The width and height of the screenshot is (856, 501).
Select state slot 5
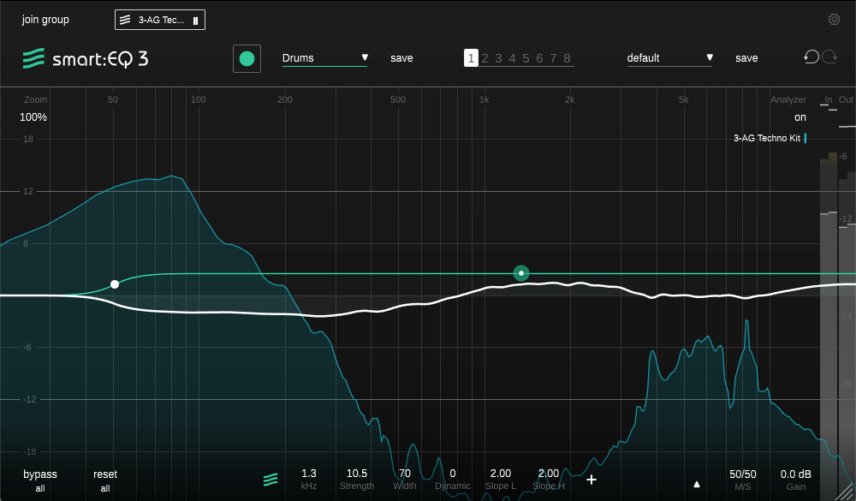pos(526,58)
